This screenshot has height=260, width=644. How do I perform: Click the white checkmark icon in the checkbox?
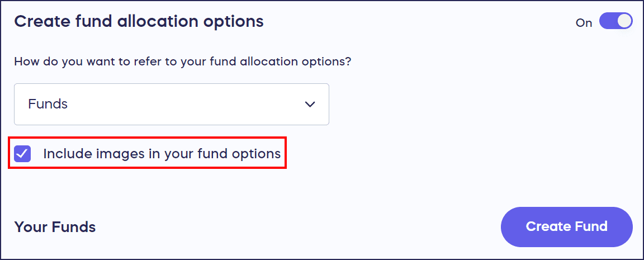pos(22,154)
